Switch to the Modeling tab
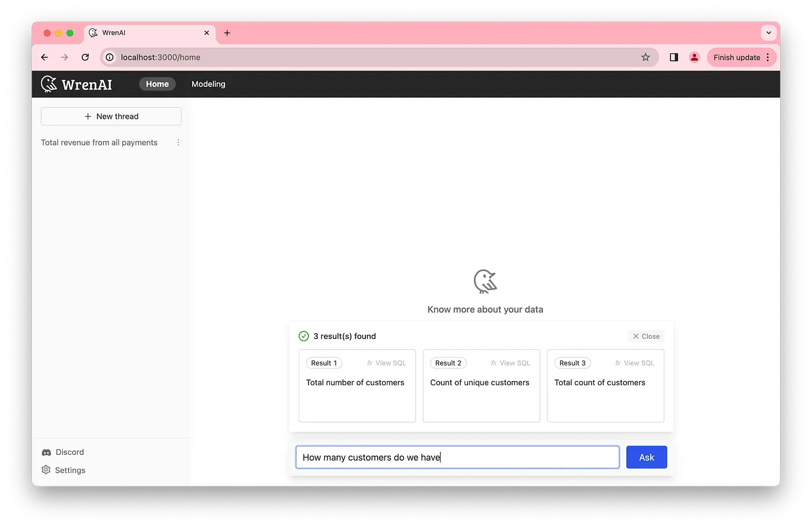Screen dimensions: 812x528 pyautogui.click(x=208, y=84)
